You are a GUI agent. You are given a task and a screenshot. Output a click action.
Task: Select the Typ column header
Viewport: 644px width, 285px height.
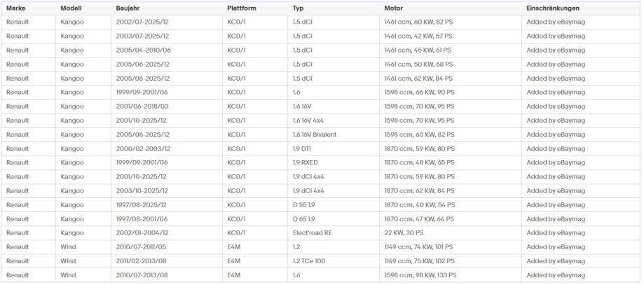299,8
